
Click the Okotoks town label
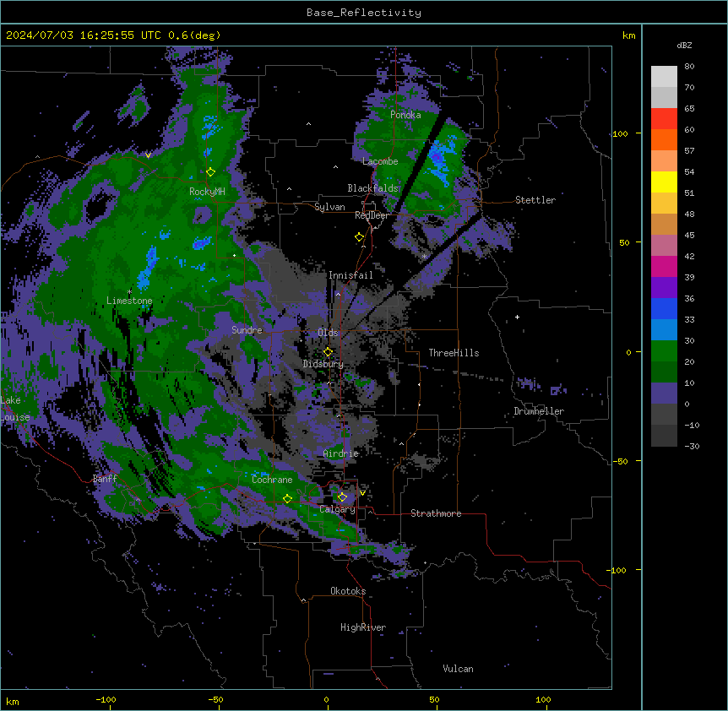pos(348,591)
